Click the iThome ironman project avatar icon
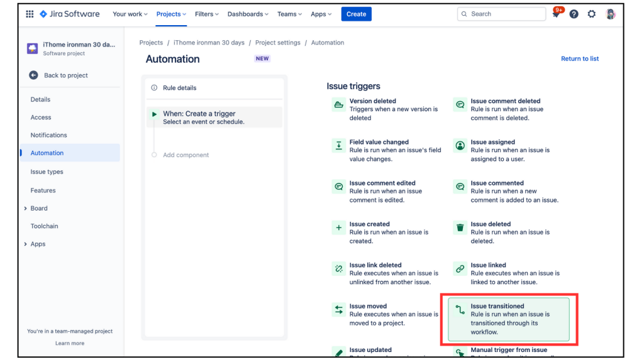644x362 pixels. [33, 48]
